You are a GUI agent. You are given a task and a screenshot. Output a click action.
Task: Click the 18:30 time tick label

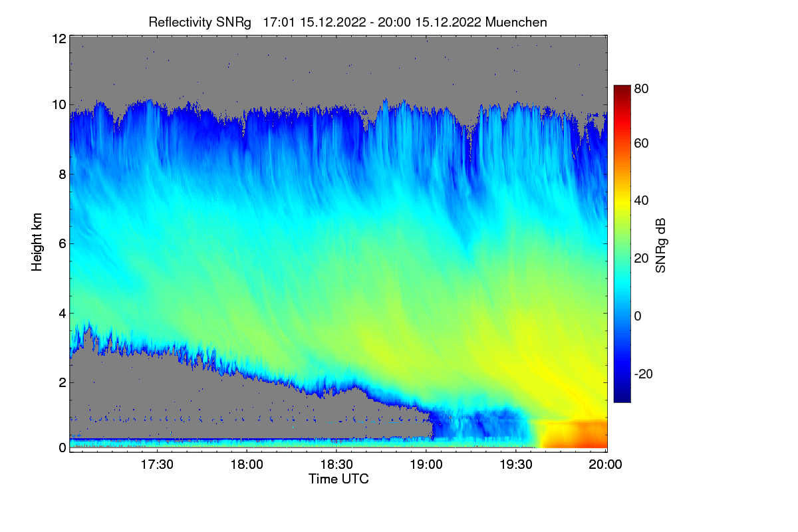pos(336,465)
